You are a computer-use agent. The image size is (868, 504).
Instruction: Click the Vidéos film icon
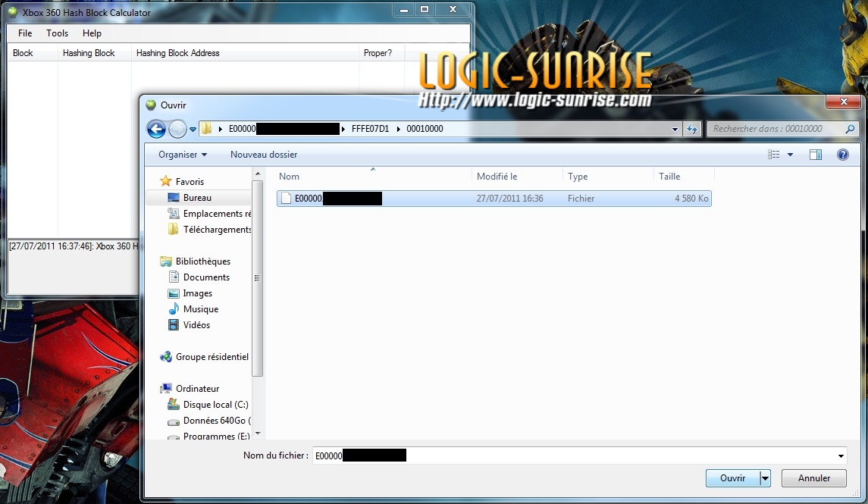pos(174,325)
